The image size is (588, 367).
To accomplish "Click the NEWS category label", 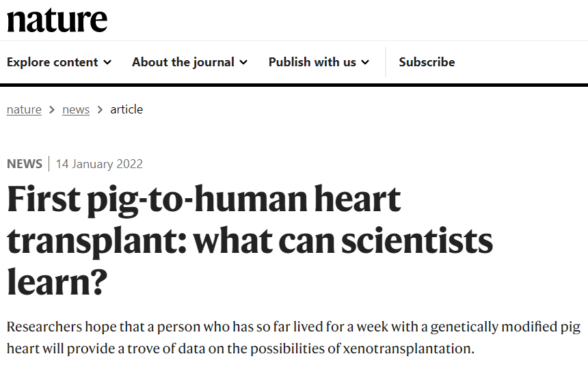I will pyautogui.click(x=25, y=164).
